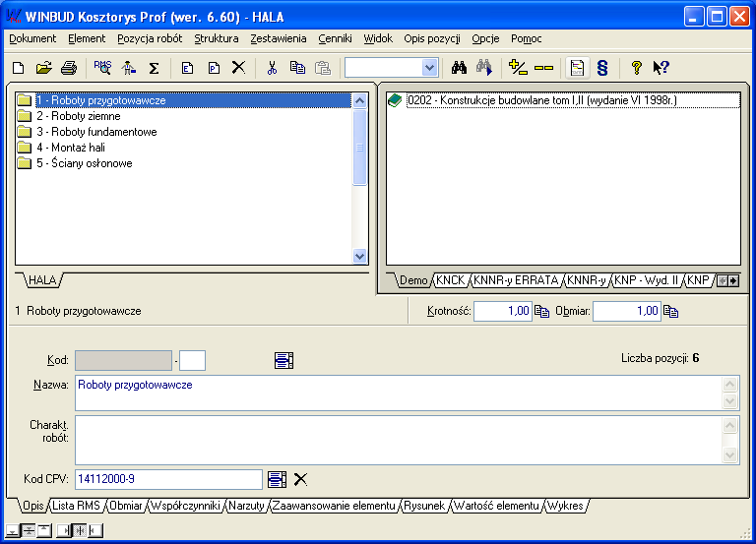Switch to the Narzuty tab
Viewport: 756px width, 544px height.
tap(246, 506)
